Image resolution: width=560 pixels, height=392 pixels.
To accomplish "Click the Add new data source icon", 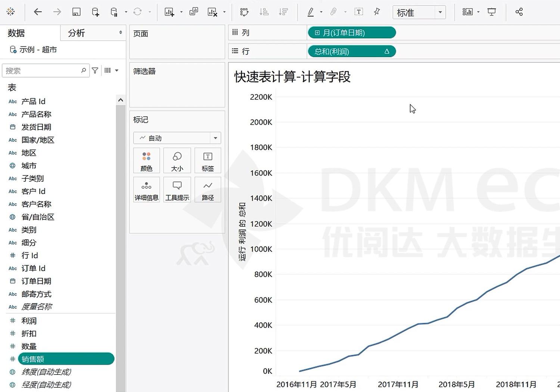I will (96, 12).
